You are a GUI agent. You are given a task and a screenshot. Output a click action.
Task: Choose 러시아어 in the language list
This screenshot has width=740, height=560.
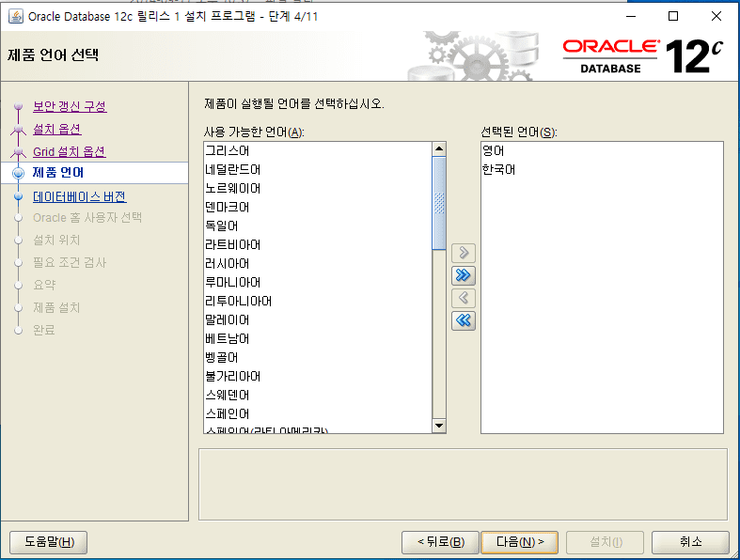click(318, 263)
